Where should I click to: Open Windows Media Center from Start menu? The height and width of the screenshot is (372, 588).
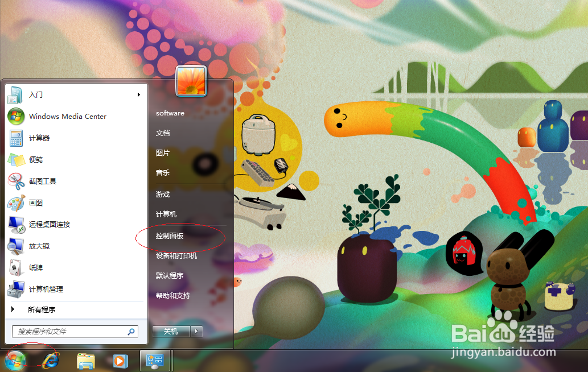point(68,116)
